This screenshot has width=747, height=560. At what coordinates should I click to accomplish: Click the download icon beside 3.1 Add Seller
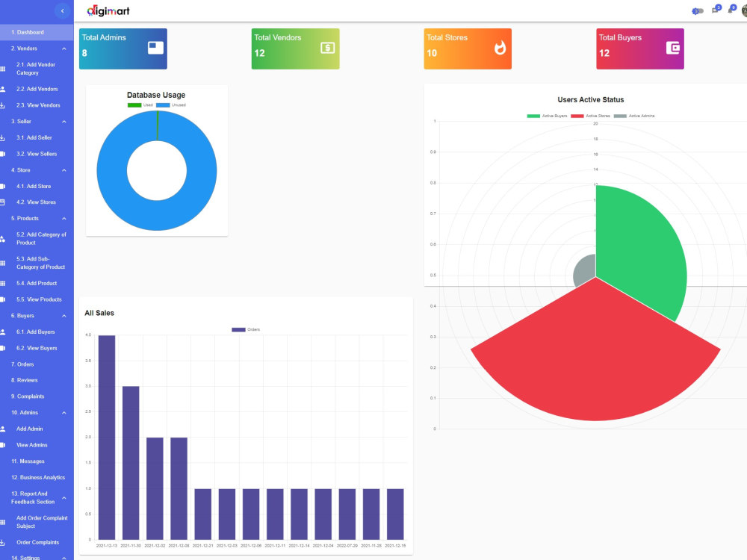coord(3,137)
